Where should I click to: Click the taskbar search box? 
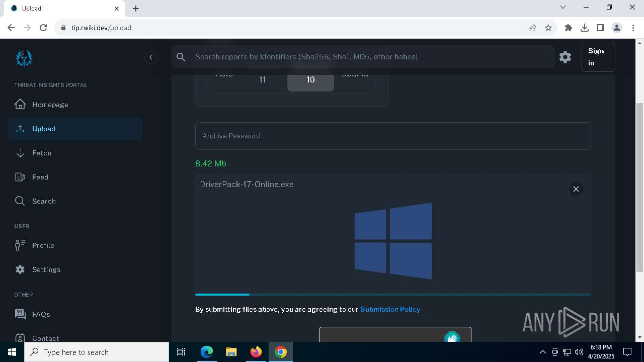(x=97, y=352)
